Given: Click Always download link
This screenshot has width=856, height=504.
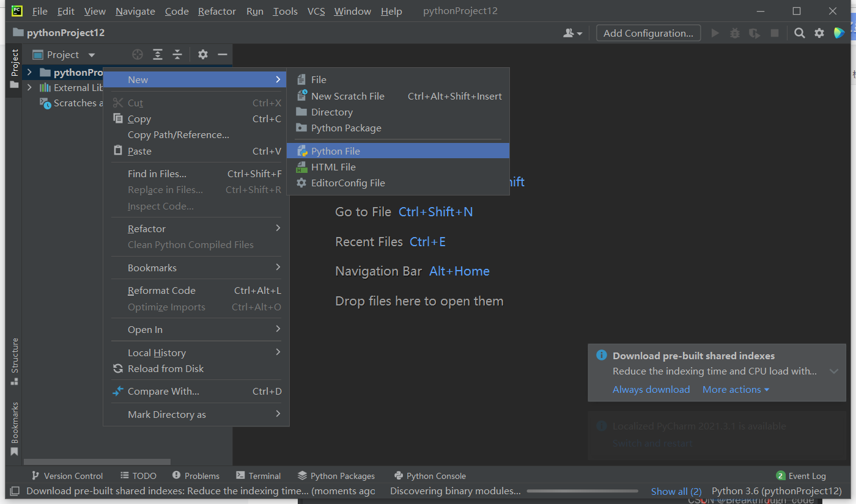Looking at the screenshot, I should [x=651, y=389].
